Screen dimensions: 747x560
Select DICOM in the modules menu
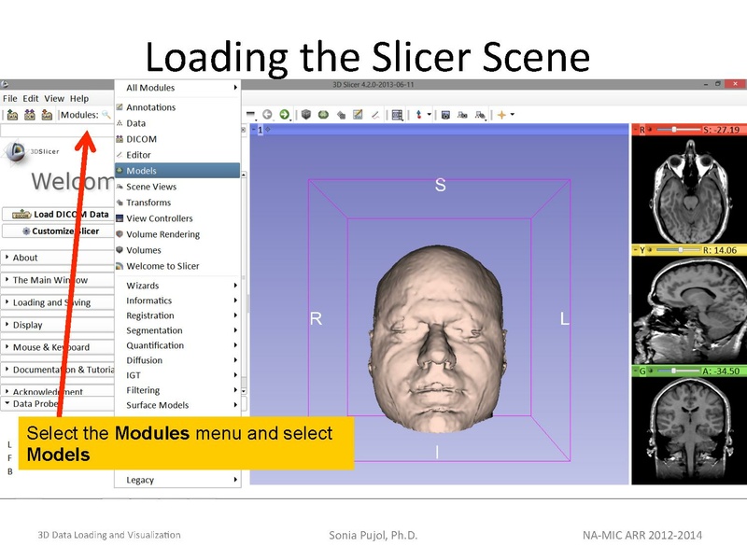(177, 139)
